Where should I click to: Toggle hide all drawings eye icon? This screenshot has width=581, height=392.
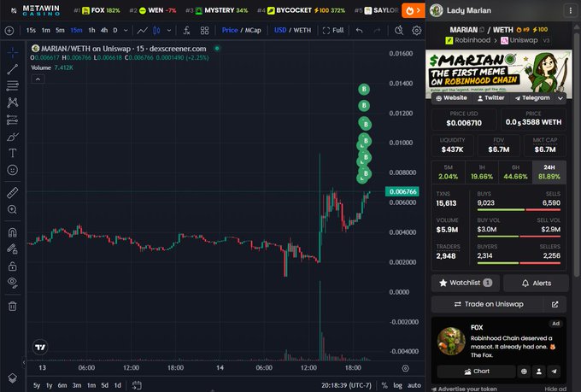13,283
